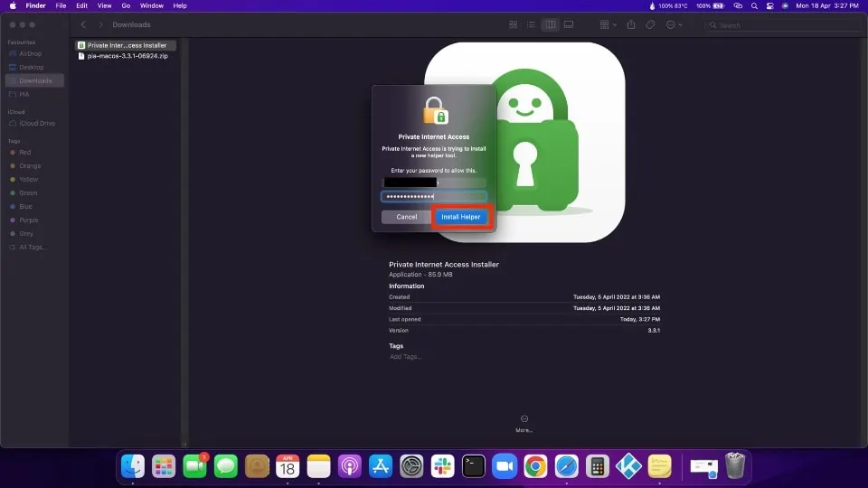Select the Green tag in sidebar
Image resolution: width=868 pixels, height=488 pixels.
click(28, 193)
